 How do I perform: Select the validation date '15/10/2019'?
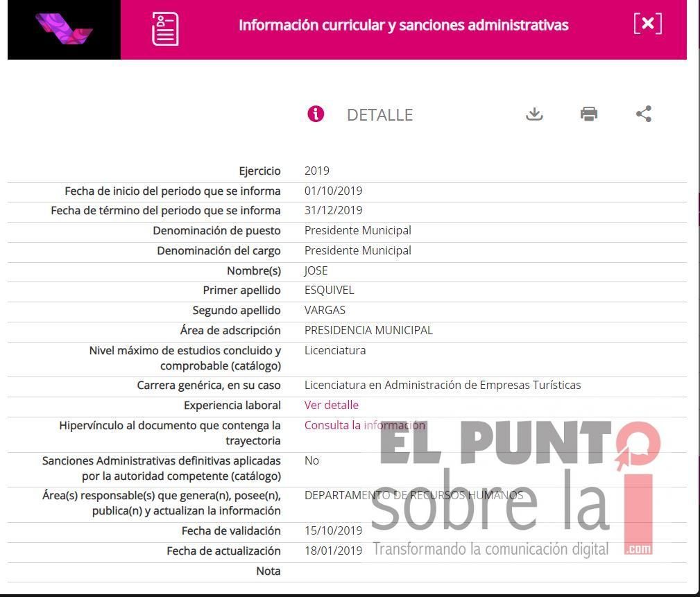click(334, 530)
